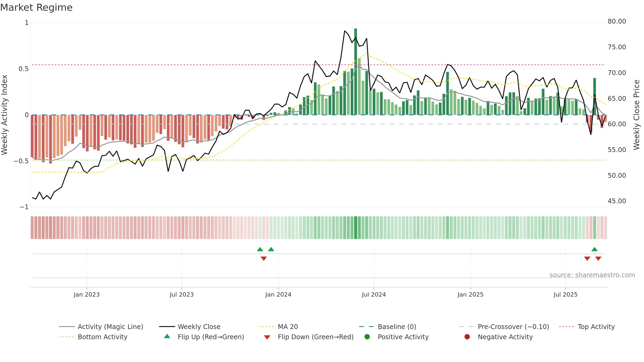The height and width of the screenshot is (362, 644).
Task: Toggle the Activity (Magic Line) legend entry
Action: (101, 327)
